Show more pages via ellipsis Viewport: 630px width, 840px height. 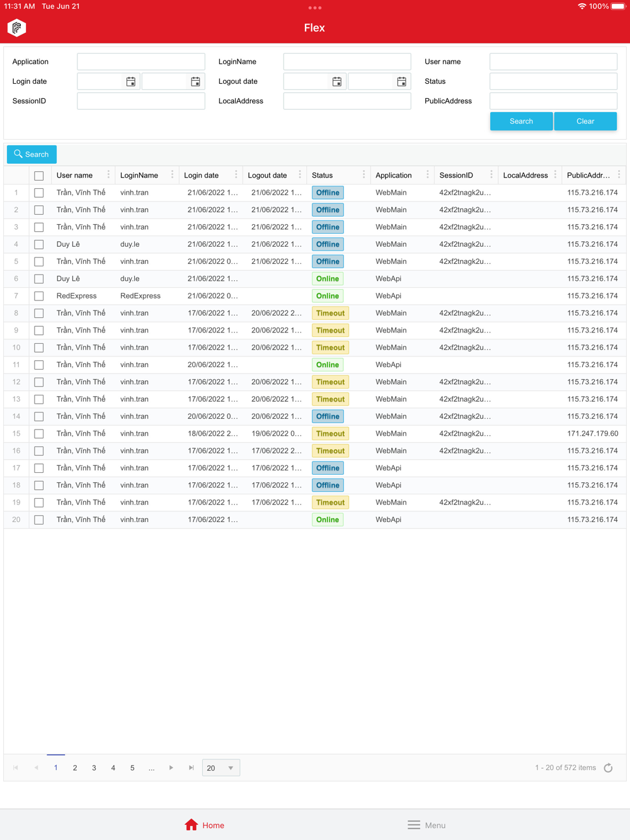point(151,768)
